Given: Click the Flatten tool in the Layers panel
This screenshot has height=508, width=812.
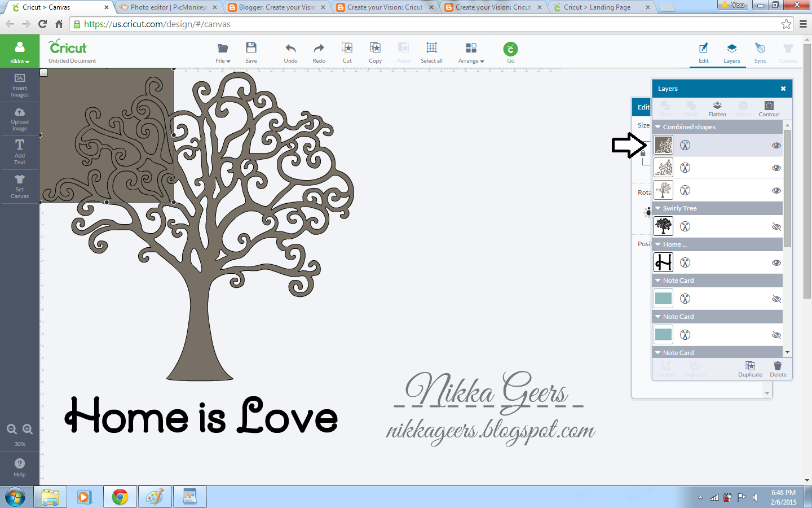Looking at the screenshot, I should [717, 108].
